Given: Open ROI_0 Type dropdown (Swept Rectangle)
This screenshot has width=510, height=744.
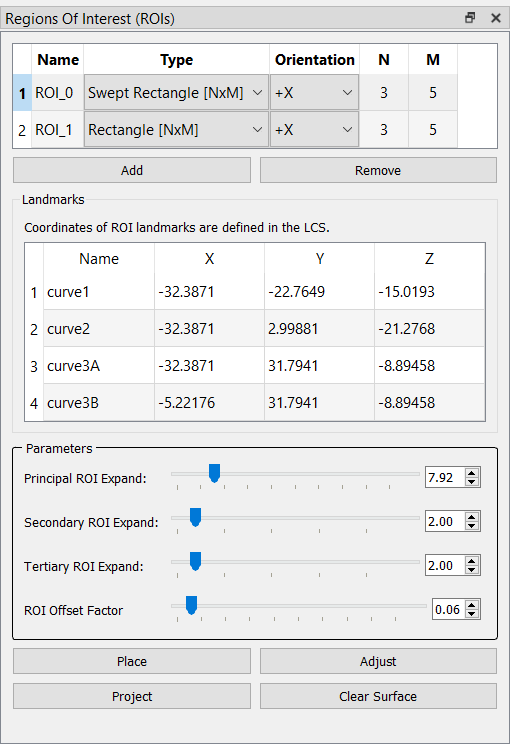Looking at the screenshot, I should point(176,93).
